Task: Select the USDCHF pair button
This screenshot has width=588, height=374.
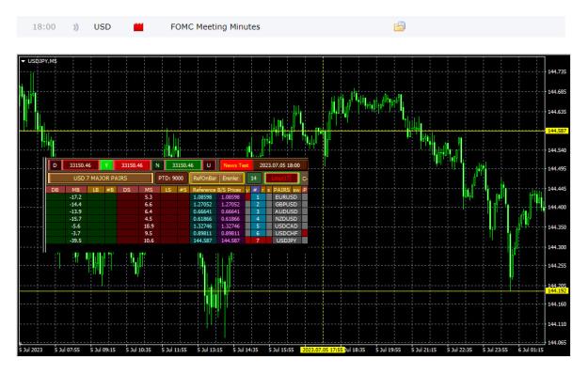Action: (287, 233)
